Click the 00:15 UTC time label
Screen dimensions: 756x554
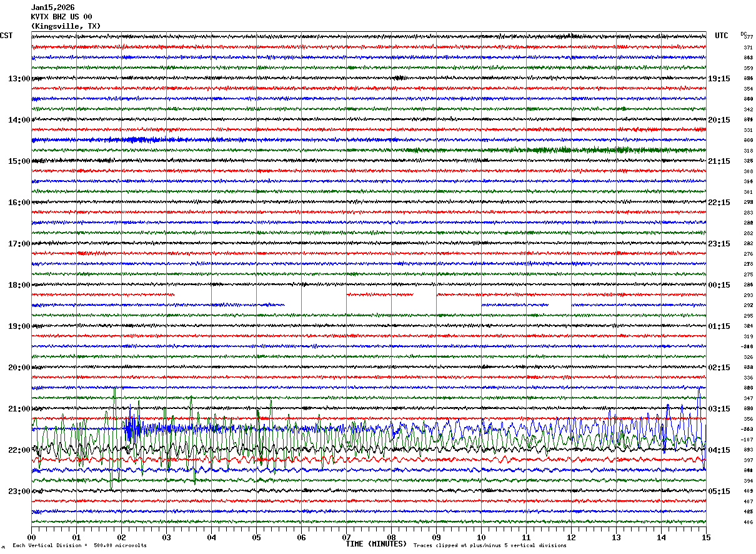click(x=719, y=285)
